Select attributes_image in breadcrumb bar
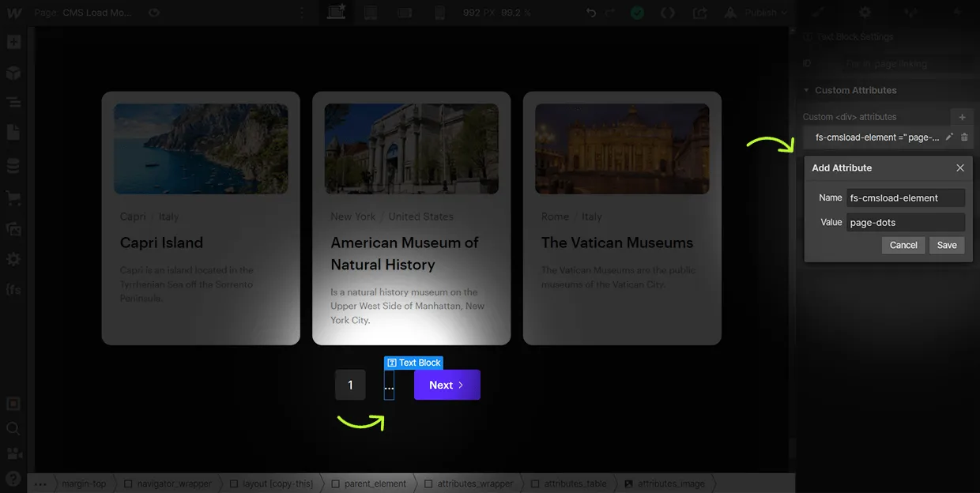980x493 pixels. point(664,484)
